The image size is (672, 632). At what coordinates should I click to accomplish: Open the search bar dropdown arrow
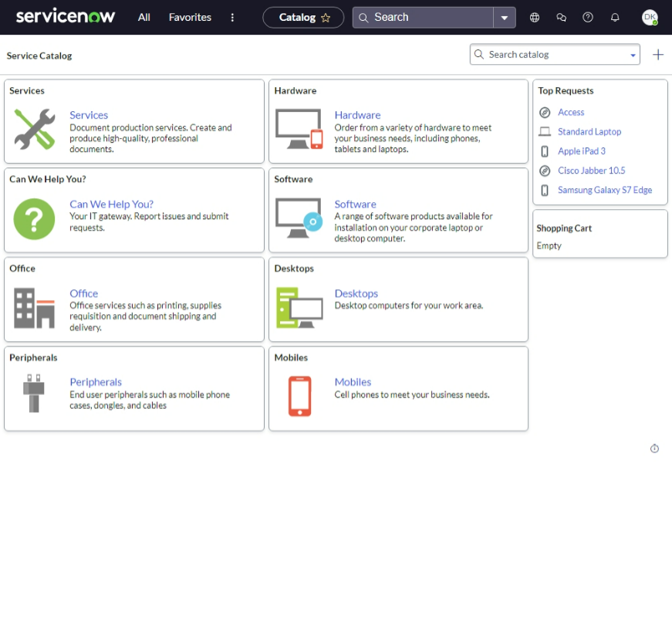(x=505, y=17)
